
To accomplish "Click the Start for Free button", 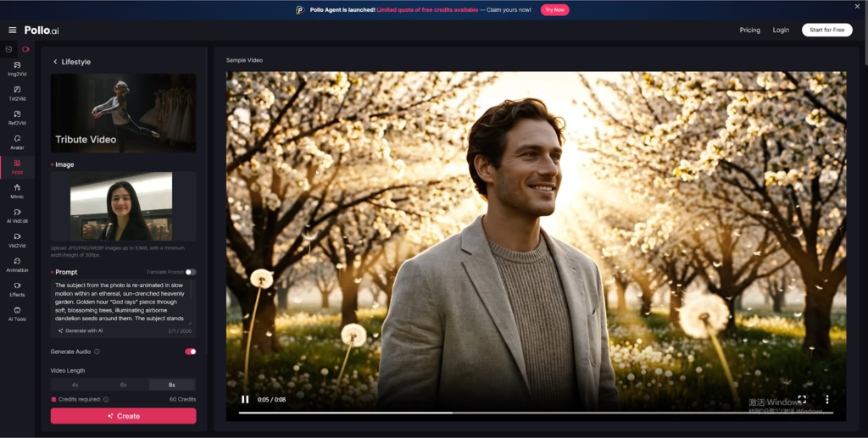I will pos(826,30).
